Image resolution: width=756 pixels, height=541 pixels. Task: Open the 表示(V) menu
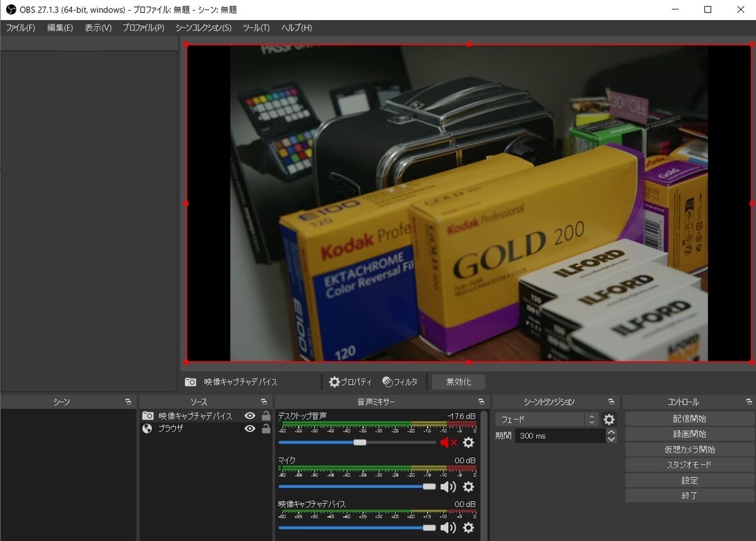[98, 28]
